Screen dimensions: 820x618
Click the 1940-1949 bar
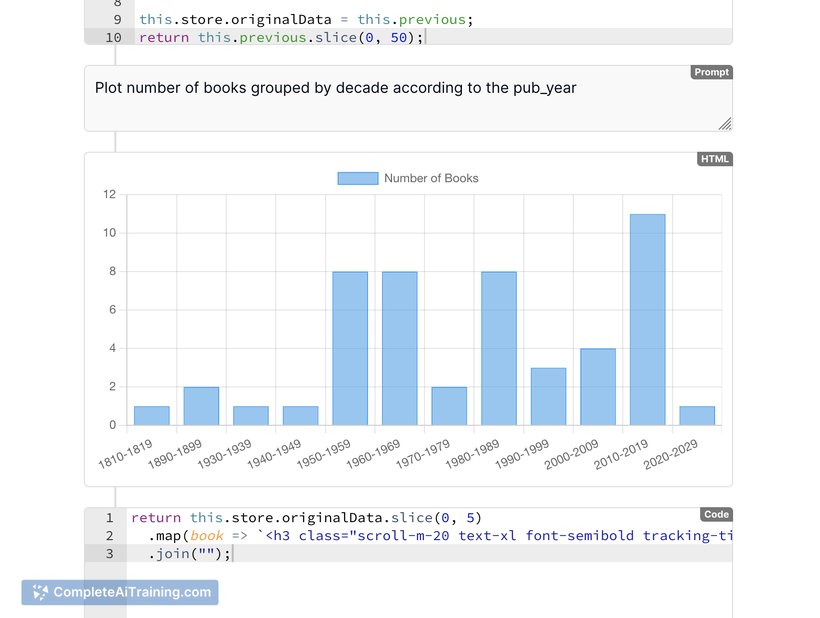300,416
